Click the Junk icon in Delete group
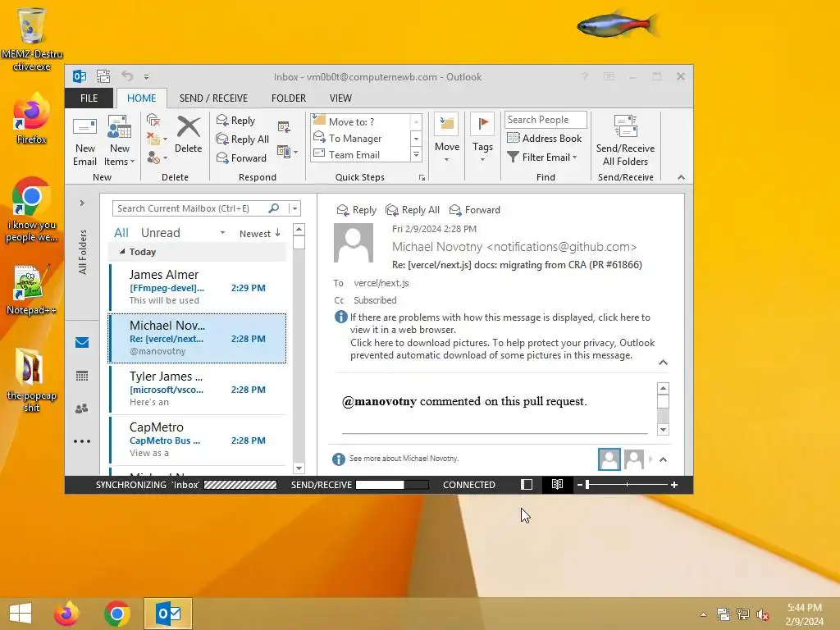Screen dimensions: 840x630 156,157
